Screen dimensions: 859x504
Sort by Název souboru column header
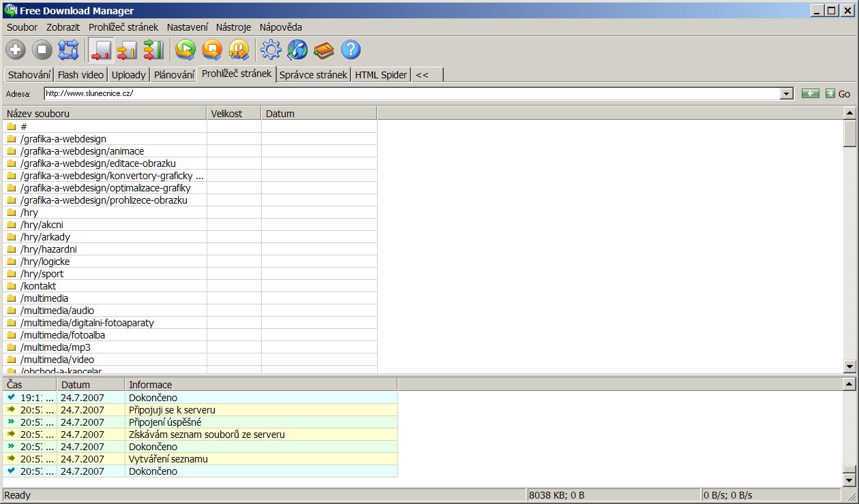pos(105,114)
